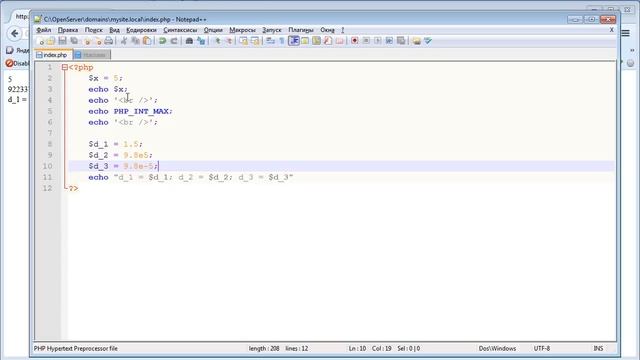
Task: Open the Файл menu
Action: click(x=44, y=30)
